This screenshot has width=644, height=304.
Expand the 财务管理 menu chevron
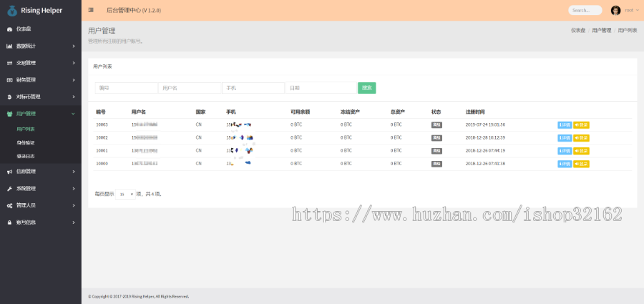pyautogui.click(x=74, y=79)
